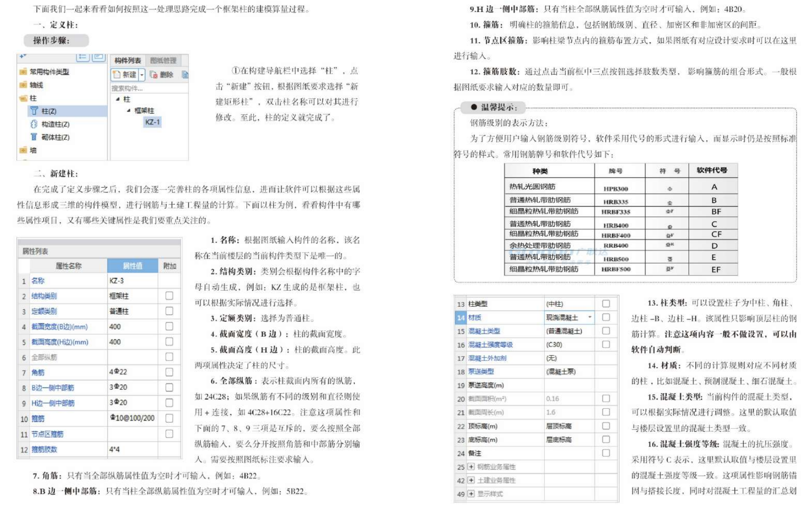The width and height of the screenshot is (812, 510).
Task: Click software code 'CF' cell
Action: (716, 234)
